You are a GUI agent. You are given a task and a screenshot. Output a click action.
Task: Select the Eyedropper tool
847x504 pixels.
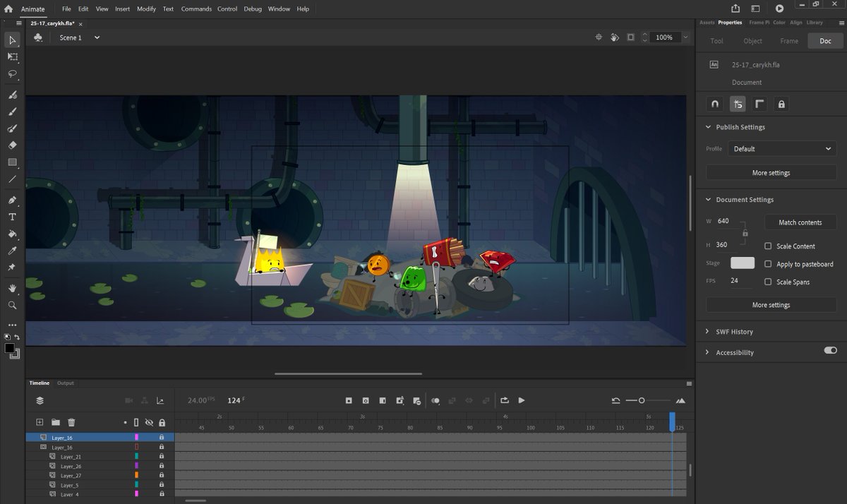point(12,251)
